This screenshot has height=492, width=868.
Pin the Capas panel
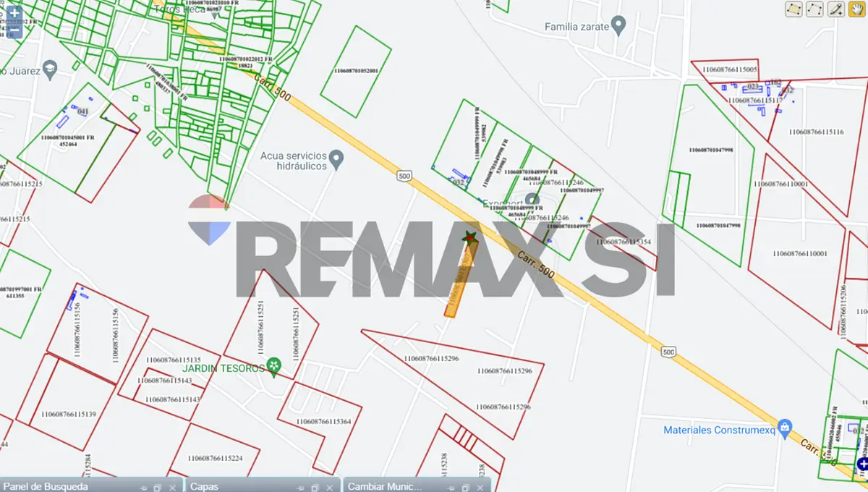[302, 487]
